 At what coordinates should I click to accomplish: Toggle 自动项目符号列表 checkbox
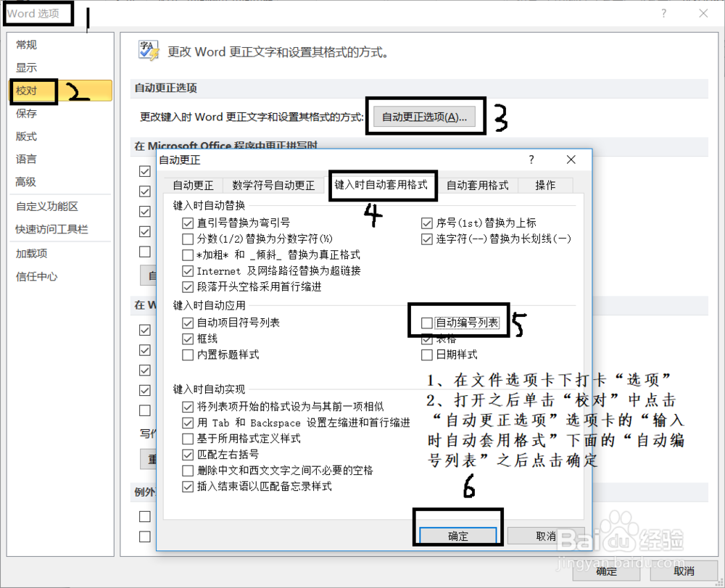[187, 323]
